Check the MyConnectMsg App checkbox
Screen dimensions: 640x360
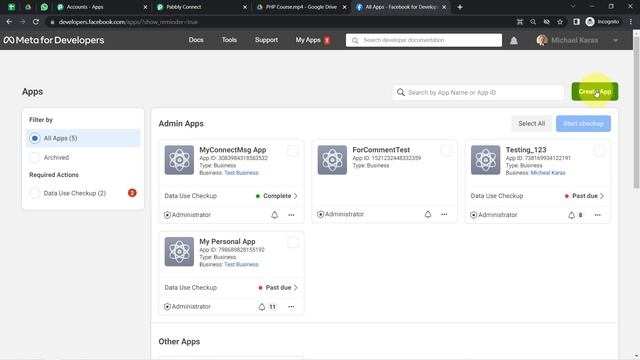[293, 151]
